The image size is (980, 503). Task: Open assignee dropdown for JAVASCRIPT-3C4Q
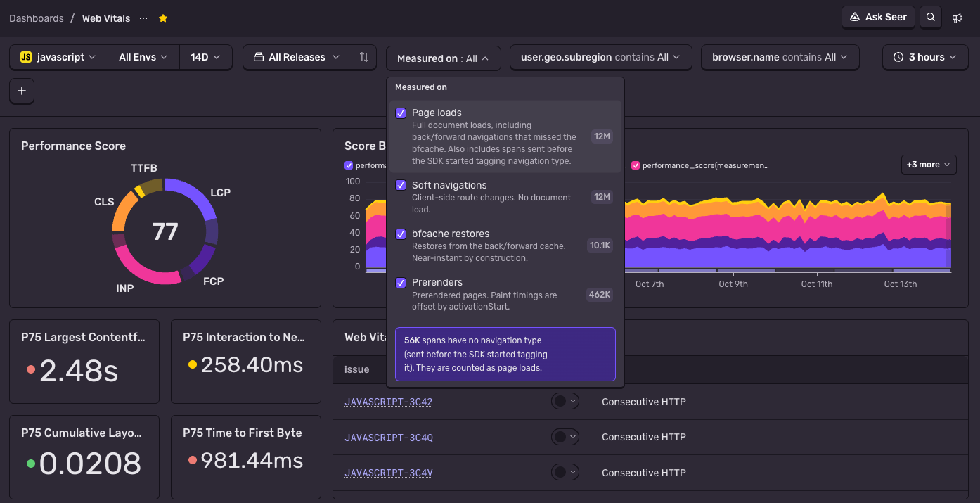[565, 437]
